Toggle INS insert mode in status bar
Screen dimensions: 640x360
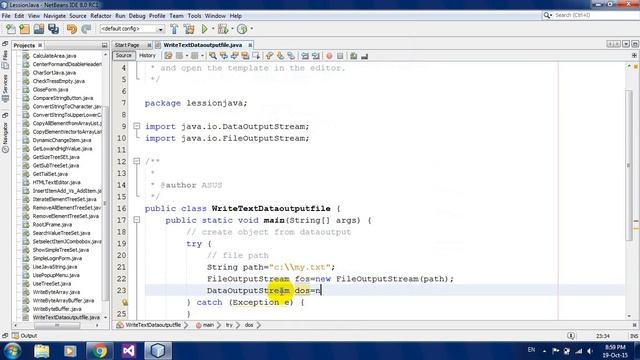(x=634, y=336)
